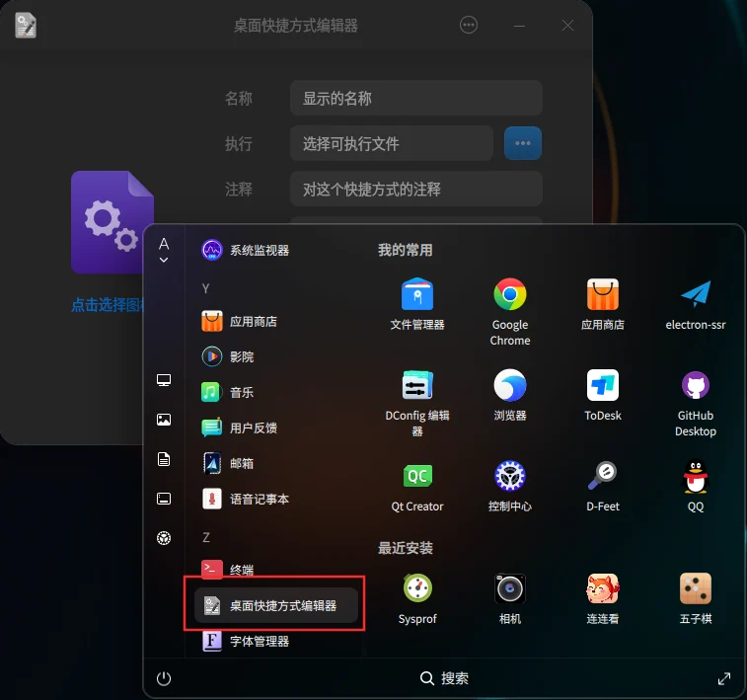Launch 连连看 game
The width and height of the screenshot is (747, 700).
click(x=603, y=598)
